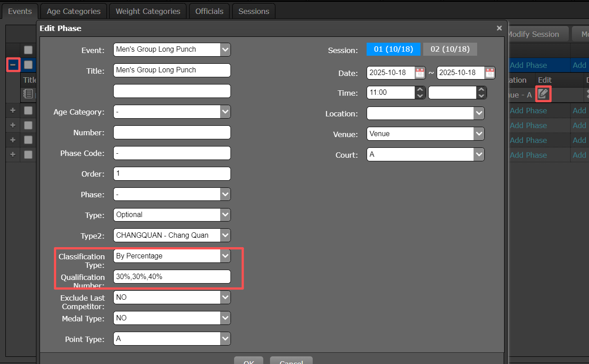Click the Modify Session button
This screenshot has height=364, width=589.
pyautogui.click(x=533, y=34)
